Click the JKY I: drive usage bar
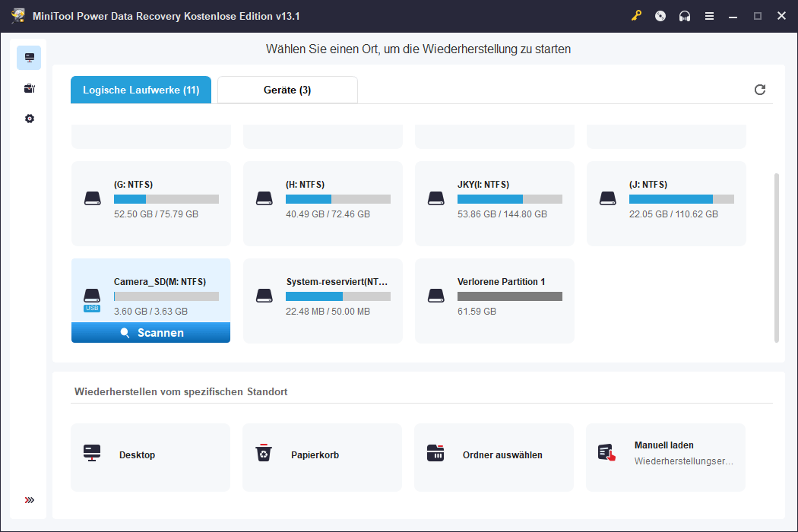The image size is (798, 532). (x=510, y=199)
